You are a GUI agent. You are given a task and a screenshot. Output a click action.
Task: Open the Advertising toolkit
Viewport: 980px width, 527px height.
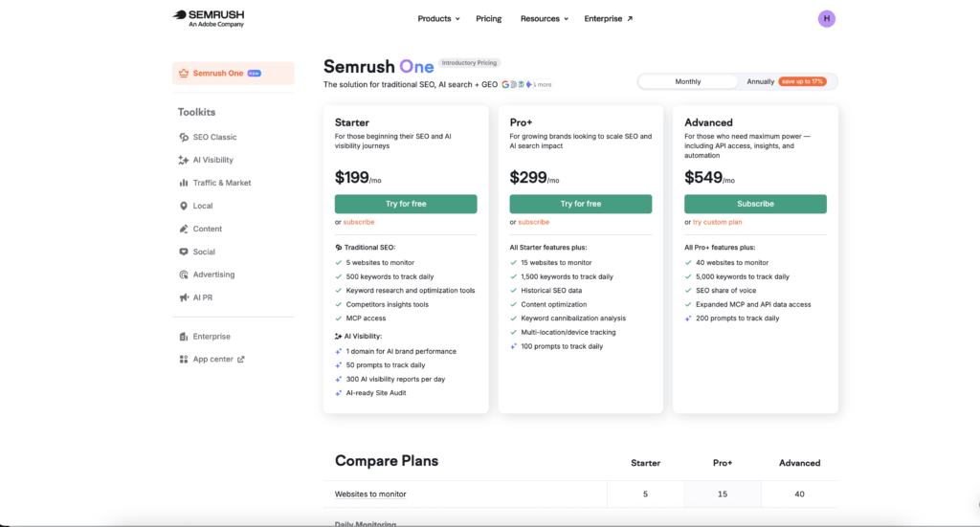pyautogui.click(x=213, y=274)
